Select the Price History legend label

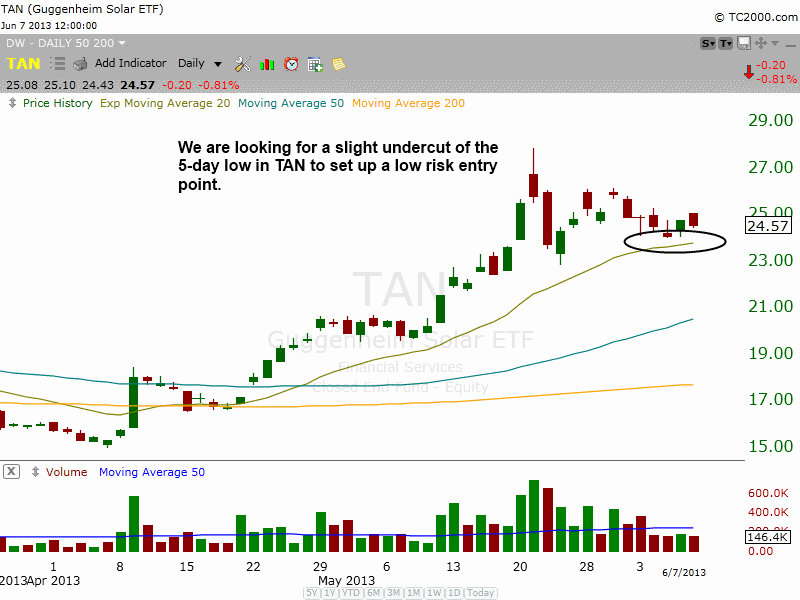pyautogui.click(x=58, y=103)
